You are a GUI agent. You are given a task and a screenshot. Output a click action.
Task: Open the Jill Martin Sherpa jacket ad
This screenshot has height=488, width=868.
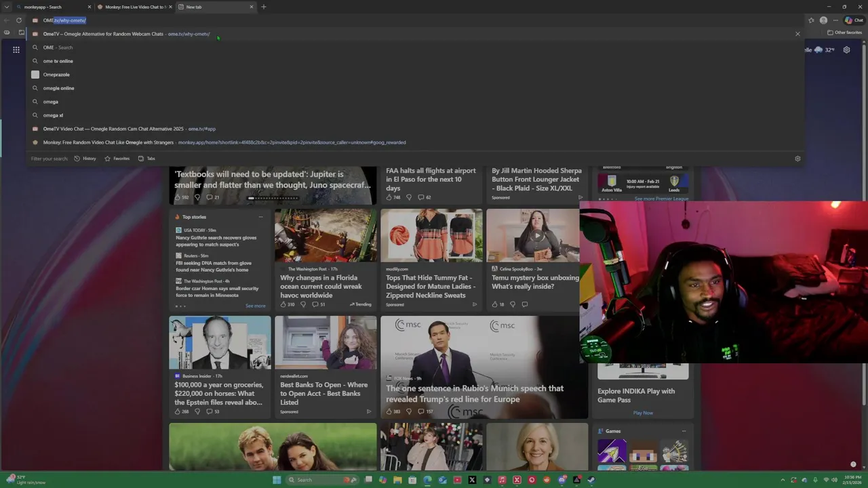pos(536,180)
